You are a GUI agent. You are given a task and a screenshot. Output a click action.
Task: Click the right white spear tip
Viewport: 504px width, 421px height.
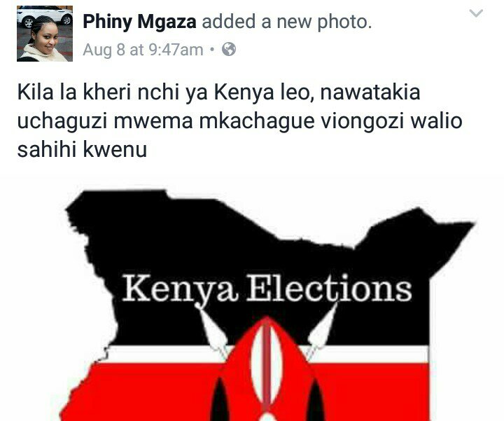click(323, 326)
